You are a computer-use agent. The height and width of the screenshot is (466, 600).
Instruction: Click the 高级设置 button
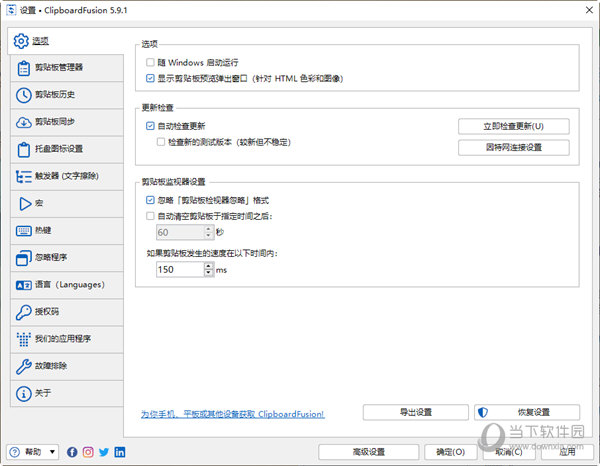point(368,452)
